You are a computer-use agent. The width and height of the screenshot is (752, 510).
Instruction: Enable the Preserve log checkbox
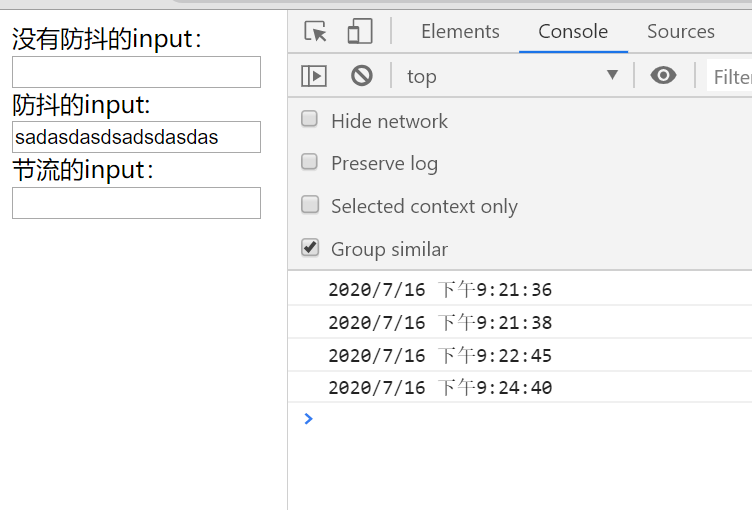click(x=309, y=162)
